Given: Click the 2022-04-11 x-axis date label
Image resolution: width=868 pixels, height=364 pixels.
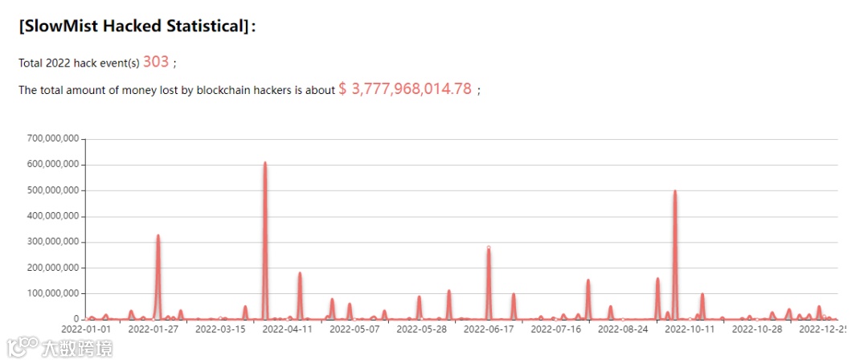Looking at the screenshot, I should pos(287,329).
